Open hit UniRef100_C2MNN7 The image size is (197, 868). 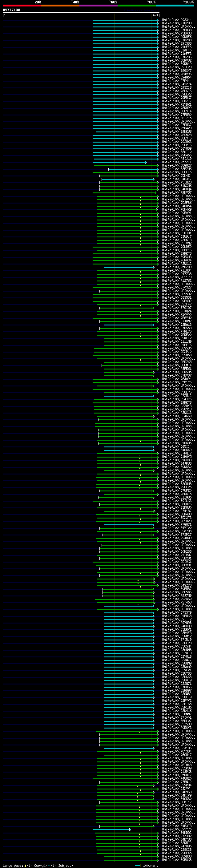tap(176, 714)
